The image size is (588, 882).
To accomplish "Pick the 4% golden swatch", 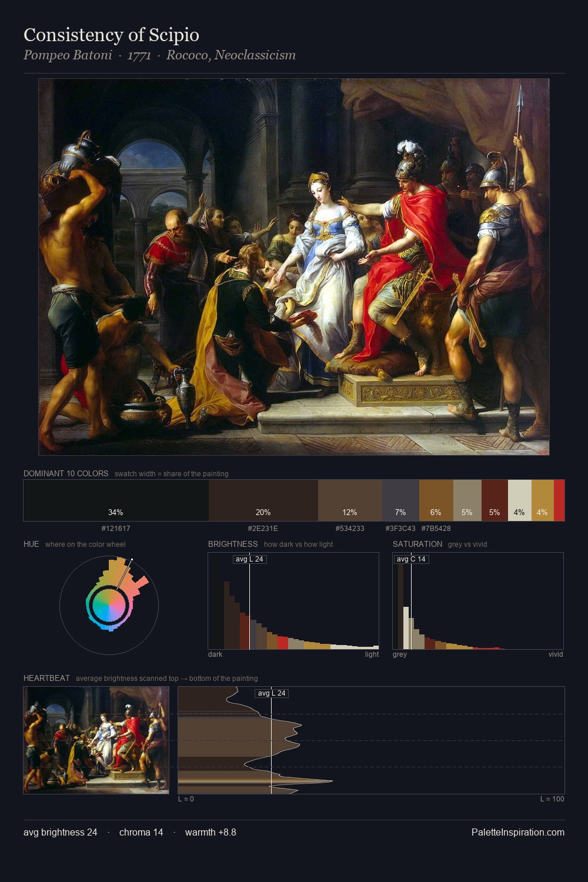I will pos(542,500).
